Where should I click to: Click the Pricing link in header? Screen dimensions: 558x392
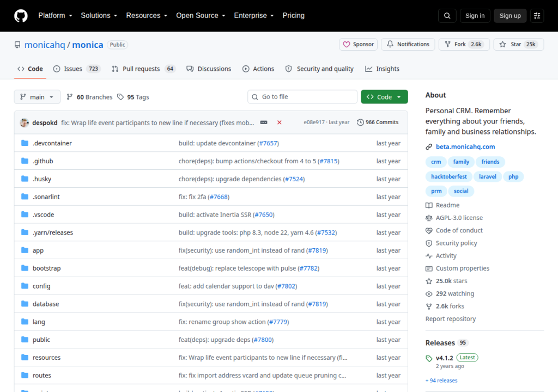[294, 16]
